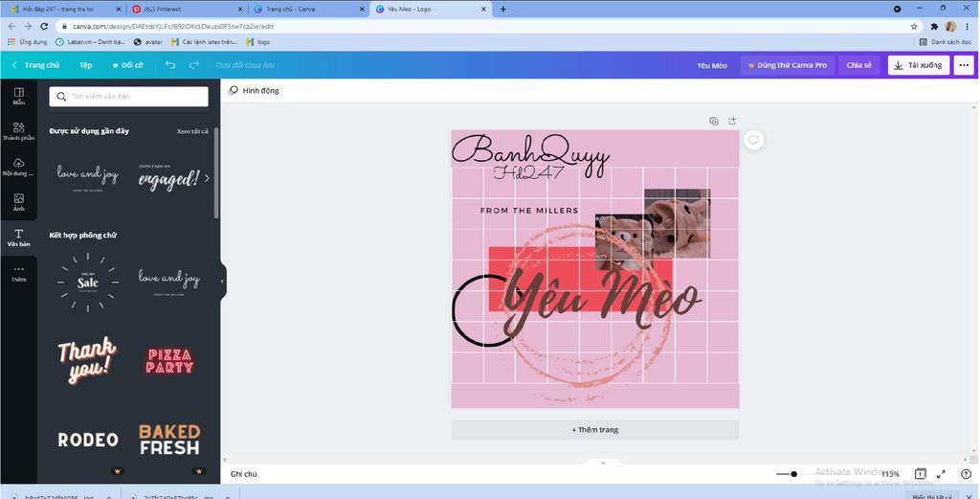This screenshot has width=980, height=499.
Task: Open the three-dot more menu
Action: pyautogui.click(x=964, y=65)
